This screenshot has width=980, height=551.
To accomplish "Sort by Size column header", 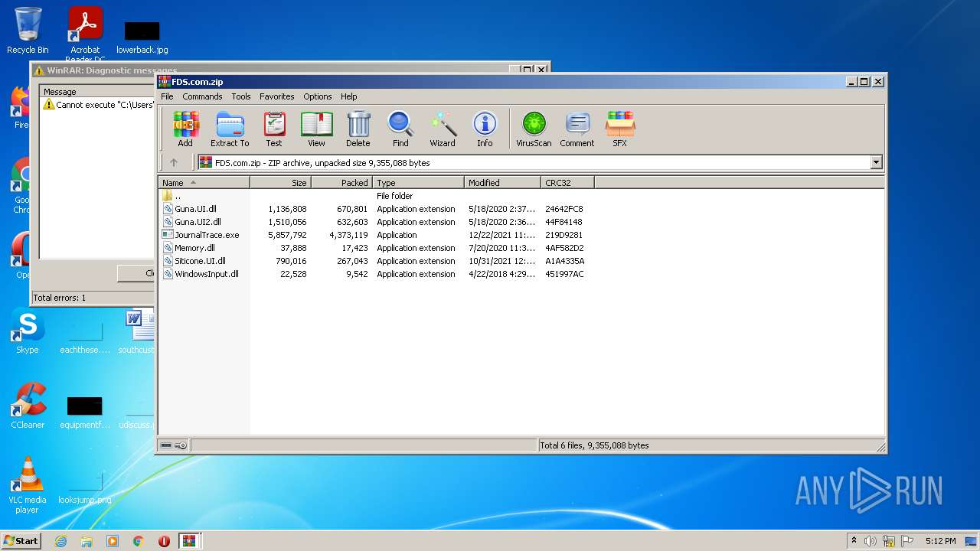I will coord(280,183).
